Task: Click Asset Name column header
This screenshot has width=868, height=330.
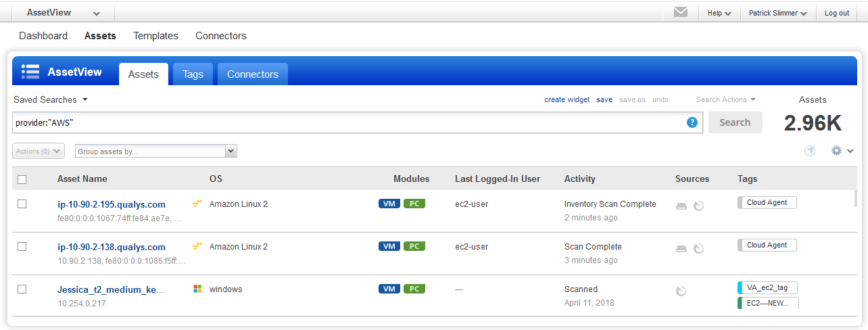Action: (82, 179)
